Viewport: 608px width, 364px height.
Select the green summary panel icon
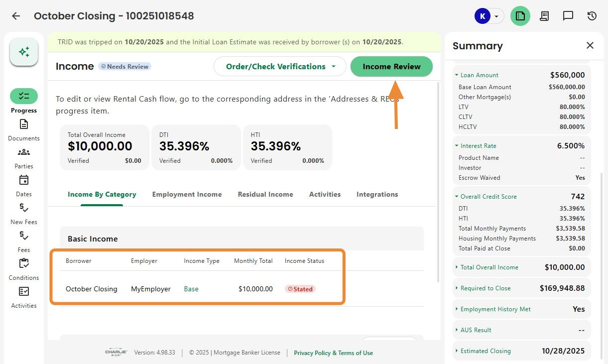[x=520, y=16]
